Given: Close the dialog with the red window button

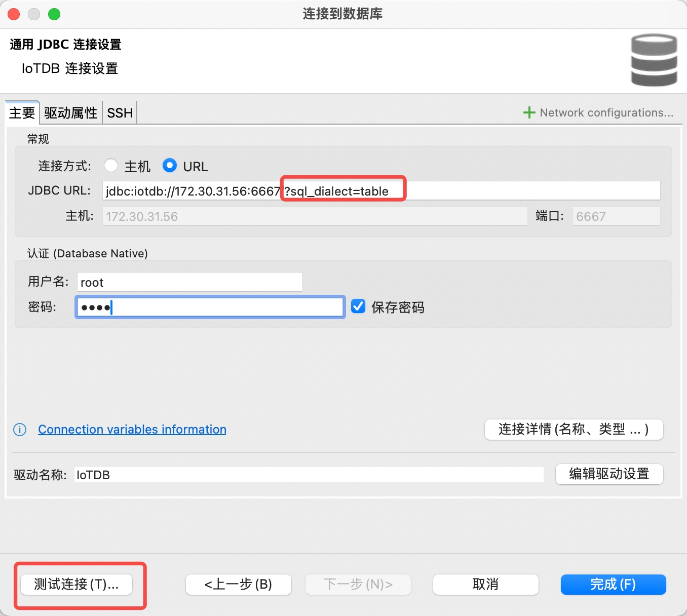Looking at the screenshot, I should 14,14.
